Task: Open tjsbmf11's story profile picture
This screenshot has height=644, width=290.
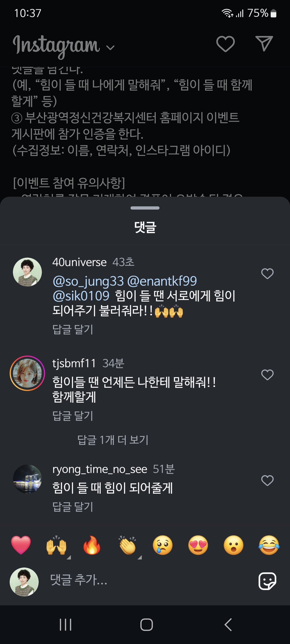Action: coord(27,373)
